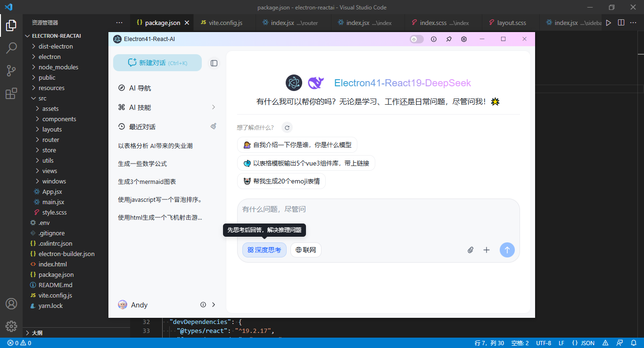Screen dimensions: 644x348
Task: Click the 行 7, 列 30 cursor position
Action: [x=489, y=343]
